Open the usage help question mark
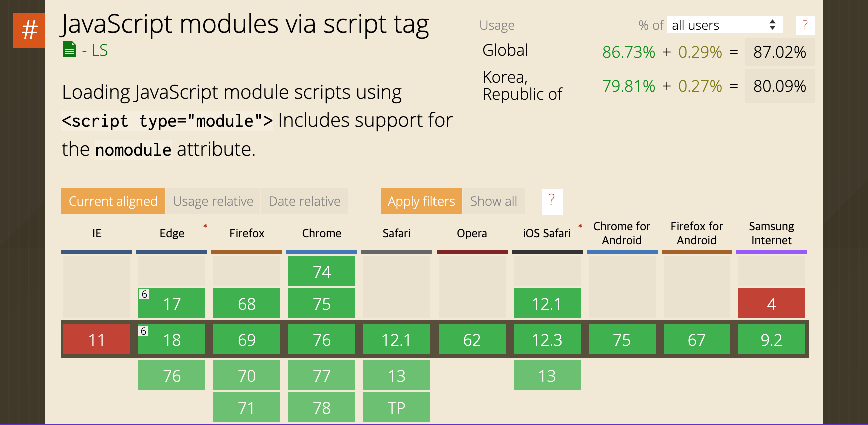 pos(805,25)
